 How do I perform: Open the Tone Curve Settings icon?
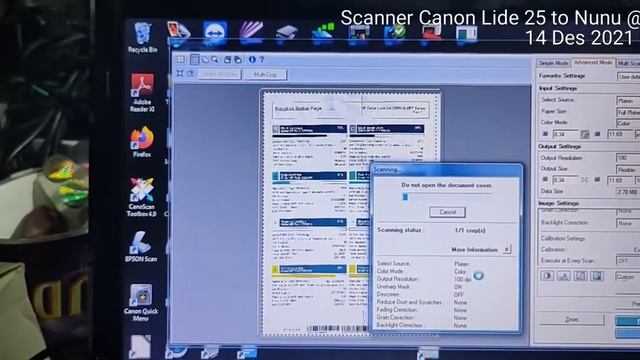580,276
